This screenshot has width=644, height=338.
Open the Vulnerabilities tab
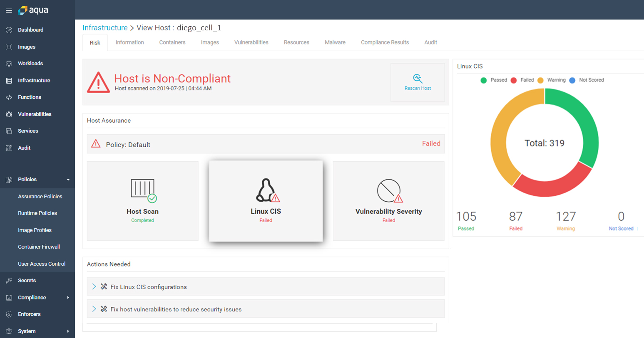pyautogui.click(x=251, y=42)
